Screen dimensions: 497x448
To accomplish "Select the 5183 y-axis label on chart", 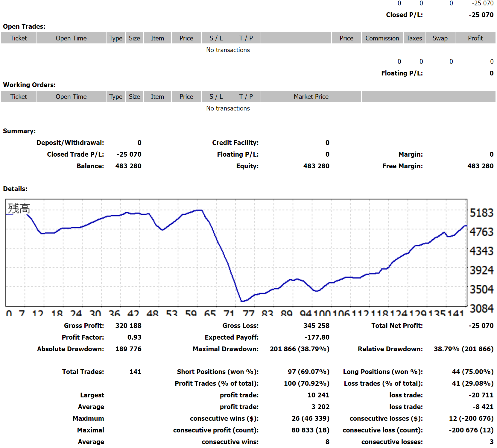I will coord(481,213).
